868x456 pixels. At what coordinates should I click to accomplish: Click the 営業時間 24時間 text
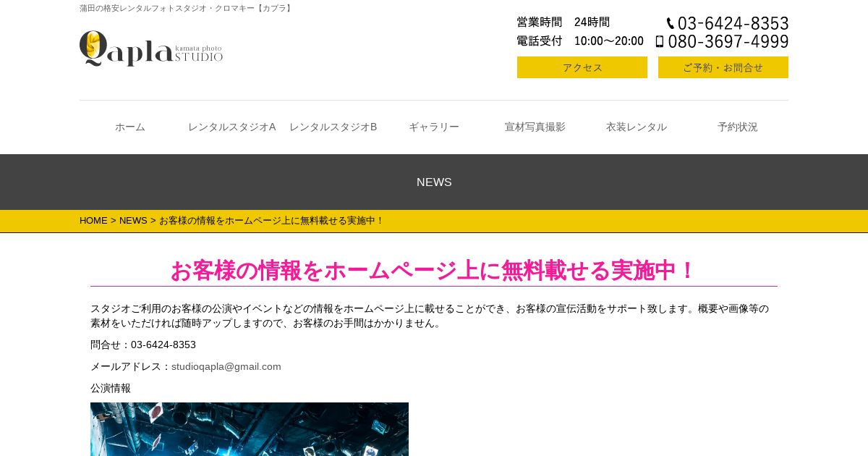[x=563, y=22]
